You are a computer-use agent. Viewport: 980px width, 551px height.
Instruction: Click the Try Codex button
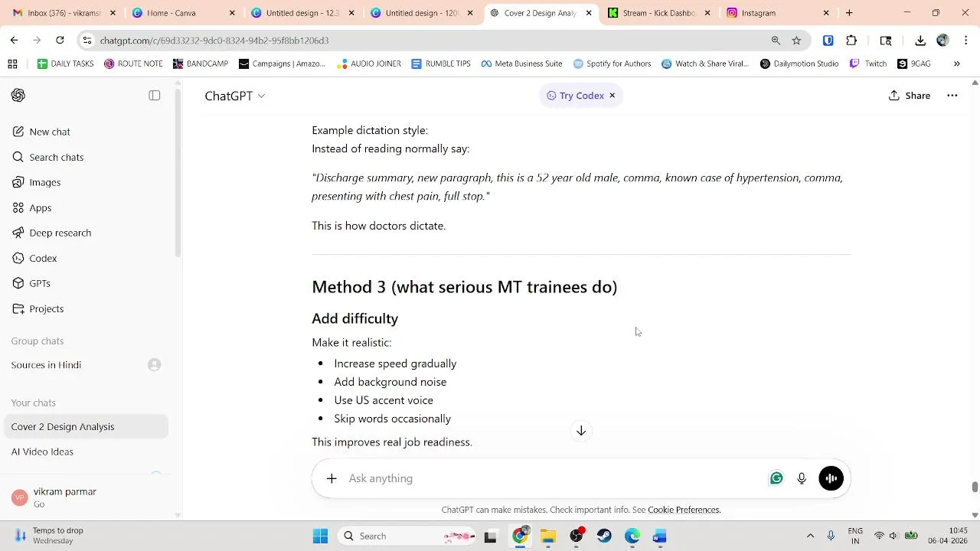(x=575, y=96)
